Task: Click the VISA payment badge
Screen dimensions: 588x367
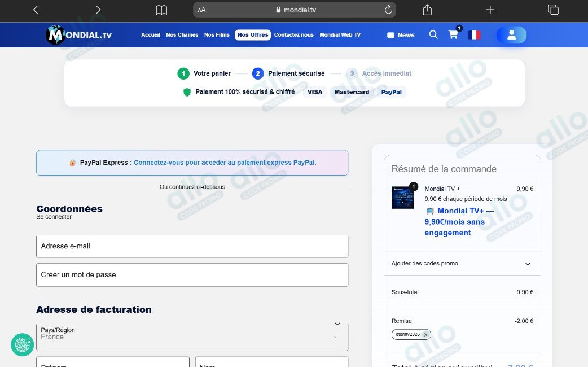Action: [x=315, y=92]
